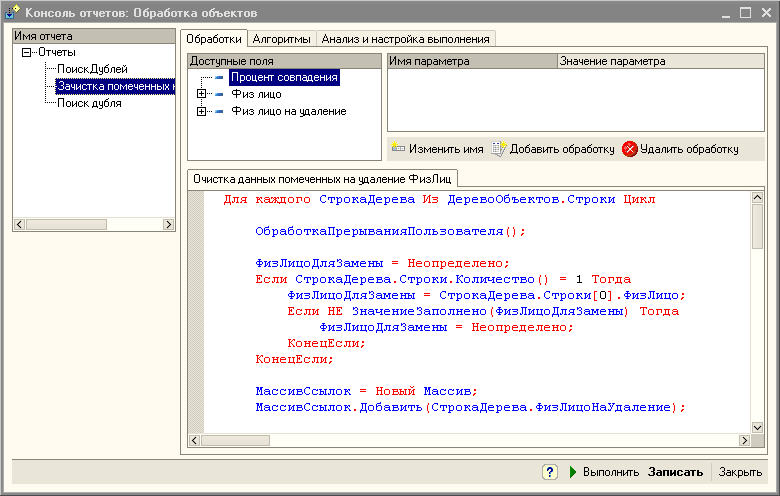
Task: Click the Добавить обработку notepad icon
Action: tap(498, 148)
